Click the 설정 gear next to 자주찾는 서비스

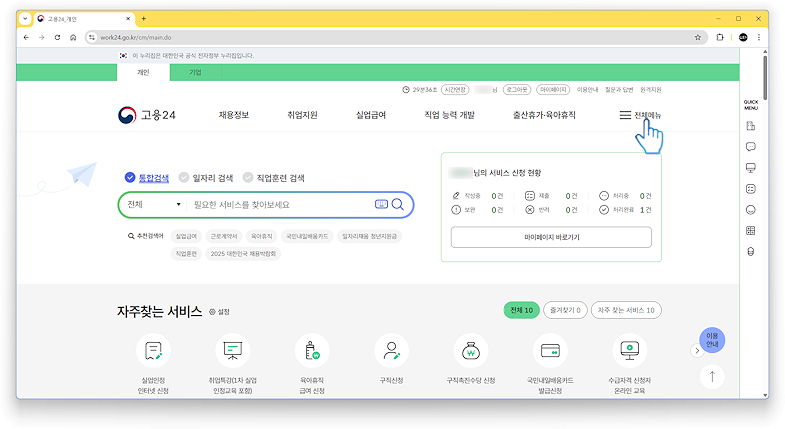click(219, 312)
